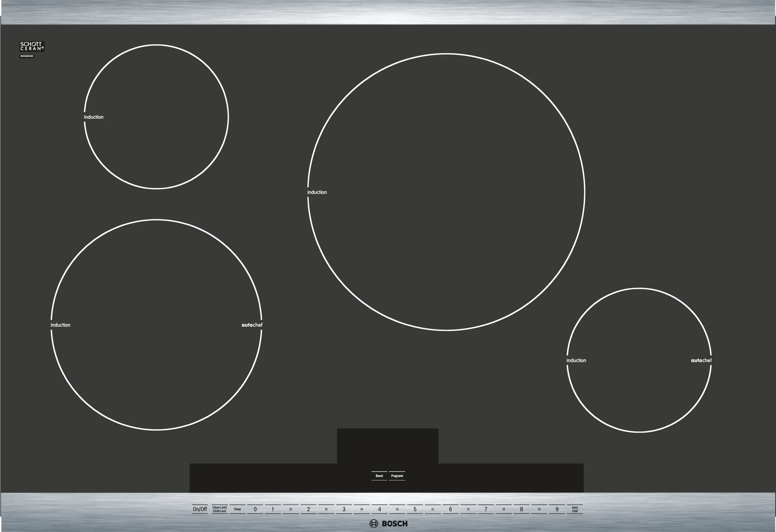The width and height of the screenshot is (776, 532).
Task: Select power level 9
Action: pyautogui.click(x=557, y=509)
